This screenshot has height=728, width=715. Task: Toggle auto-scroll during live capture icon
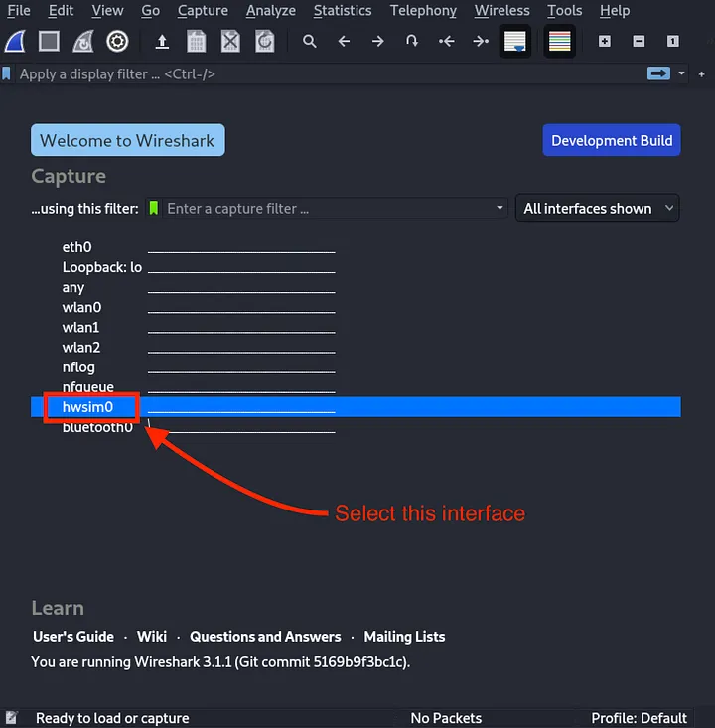click(514, 42)
